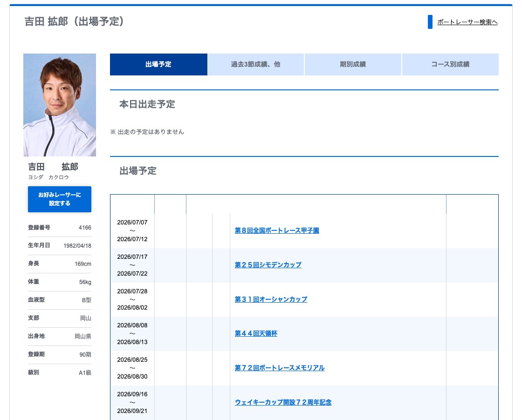Click the racer profile photo

(x=60, y=105)
